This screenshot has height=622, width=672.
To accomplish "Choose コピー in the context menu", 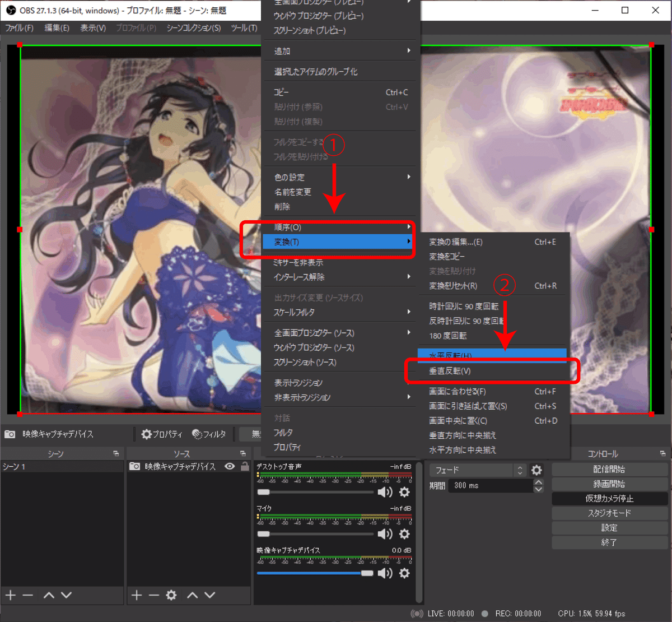I will pyautogui.click(x=340, y=92).
